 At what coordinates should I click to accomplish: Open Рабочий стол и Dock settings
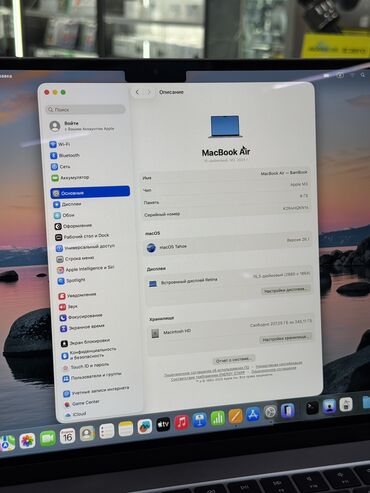click(82, 236)
